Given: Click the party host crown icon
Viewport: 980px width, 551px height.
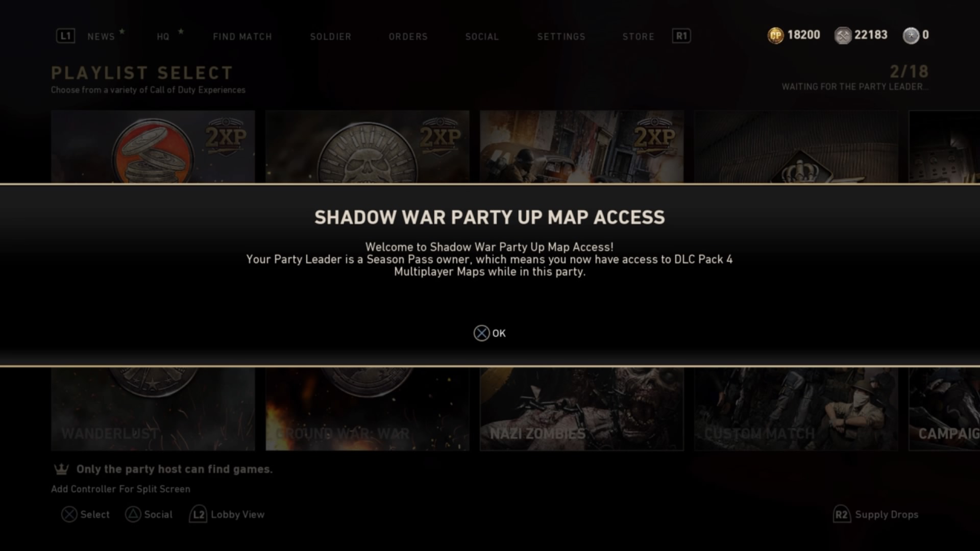Looking at the screenshot, I should pyautogui.click(x=61, y=469).
